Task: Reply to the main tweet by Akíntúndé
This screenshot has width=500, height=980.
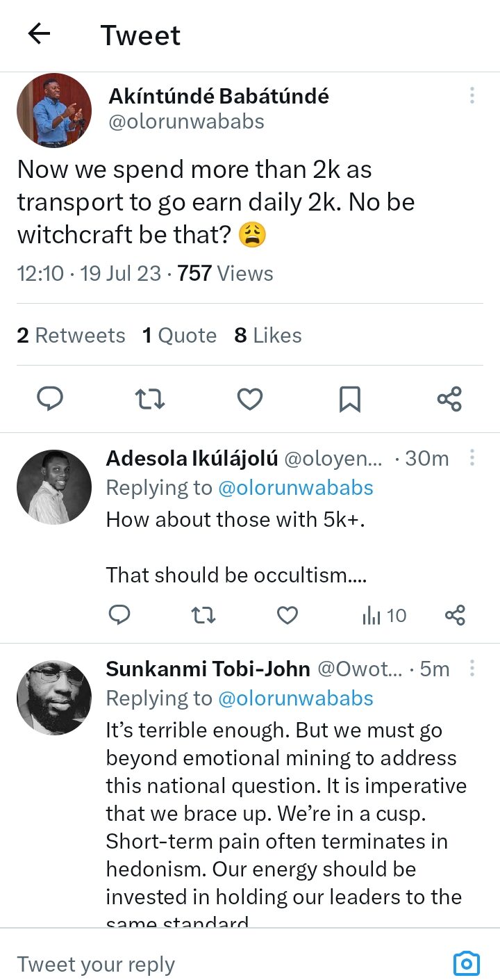Action: pyautogui.click(x=49, y=399)
